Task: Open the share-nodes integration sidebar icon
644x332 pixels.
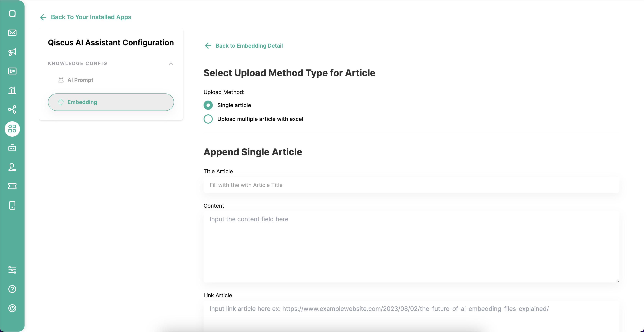Action: click(x=12, y=109)
